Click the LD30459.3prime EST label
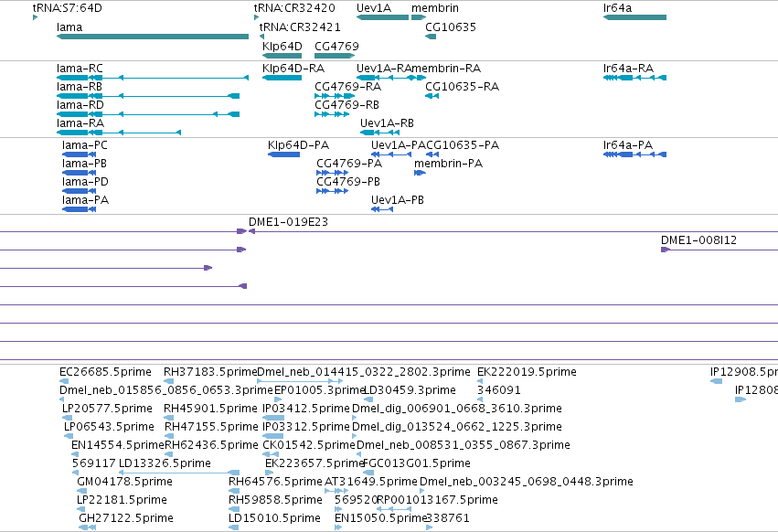Screen dimensions: 778x532 point(410,390)
